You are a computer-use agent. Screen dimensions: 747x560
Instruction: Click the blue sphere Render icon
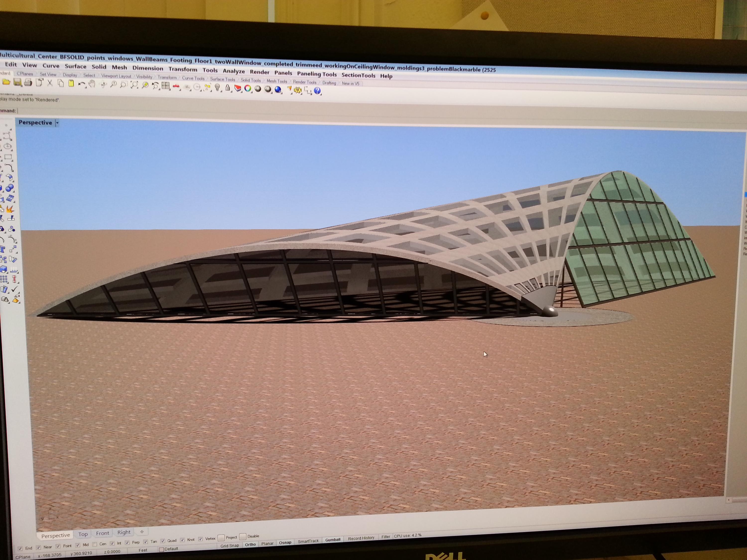[x=278, y=89]
